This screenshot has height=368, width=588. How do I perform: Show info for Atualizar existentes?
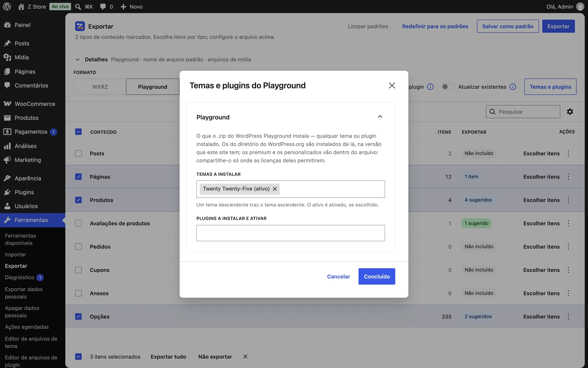point(513,87)
